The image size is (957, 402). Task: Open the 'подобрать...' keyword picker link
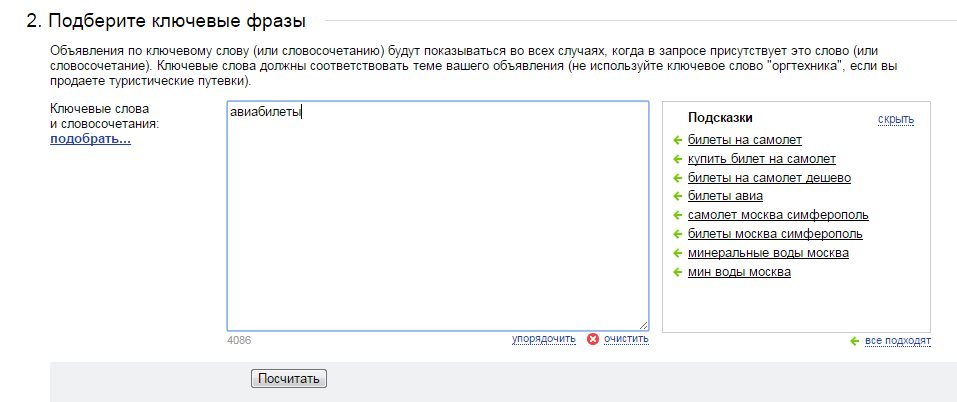pyautogui.click(x=90, y=139)
